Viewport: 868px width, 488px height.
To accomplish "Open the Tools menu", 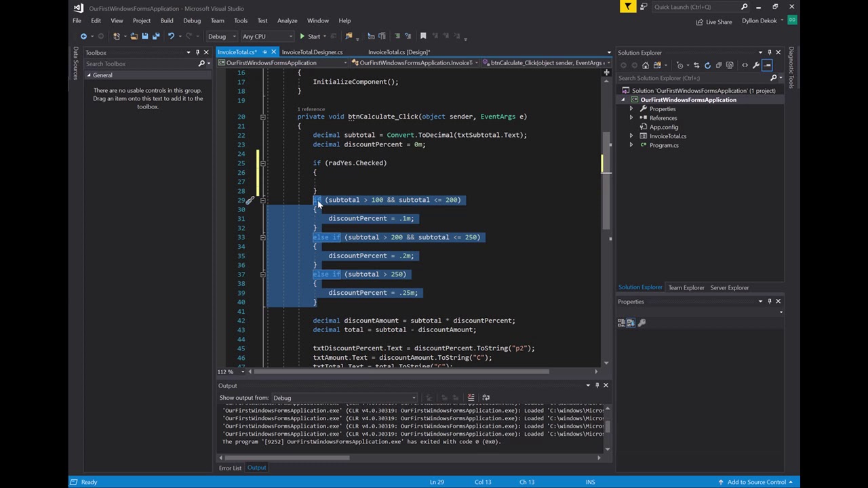I will pos(241,21).
